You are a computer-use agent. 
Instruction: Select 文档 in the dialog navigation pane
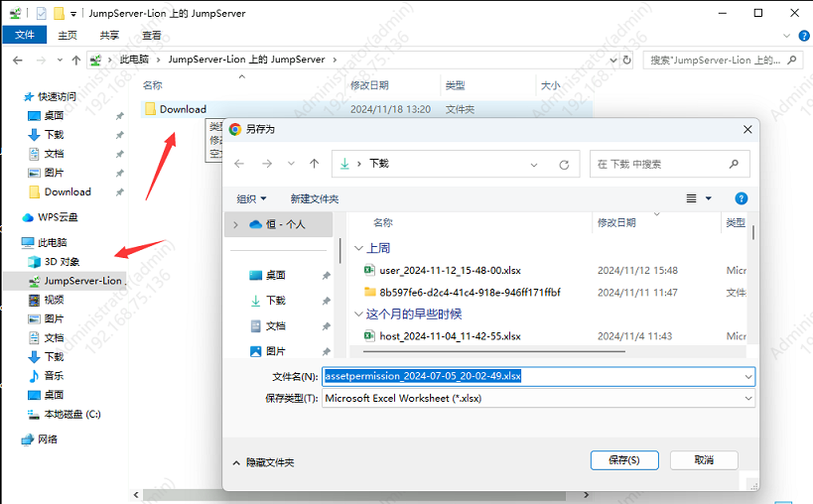(275, 325)
